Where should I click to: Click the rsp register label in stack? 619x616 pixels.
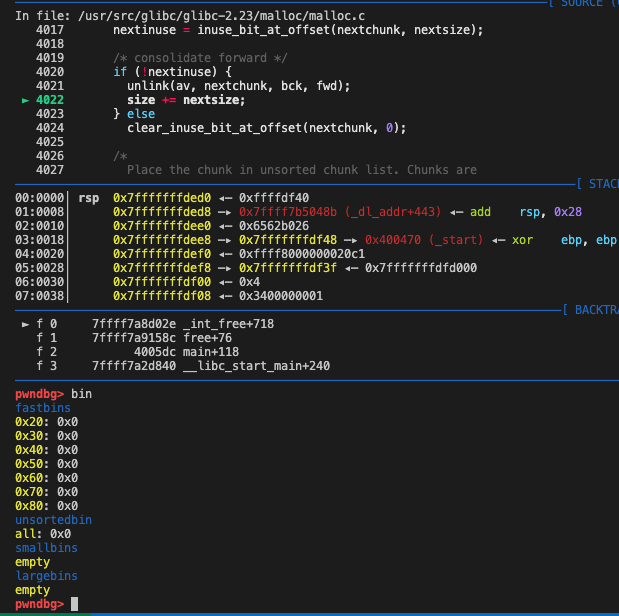click(x=89, y=198)
